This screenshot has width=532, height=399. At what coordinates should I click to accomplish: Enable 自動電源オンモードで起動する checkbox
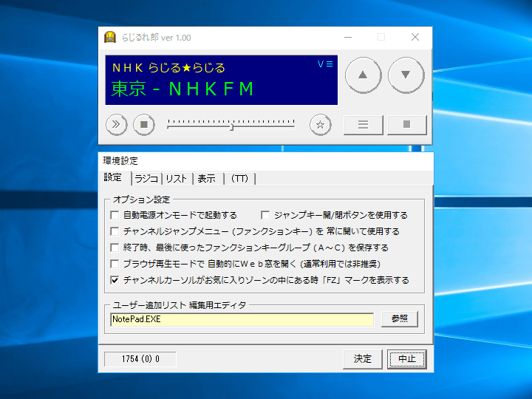pos(115,215)
